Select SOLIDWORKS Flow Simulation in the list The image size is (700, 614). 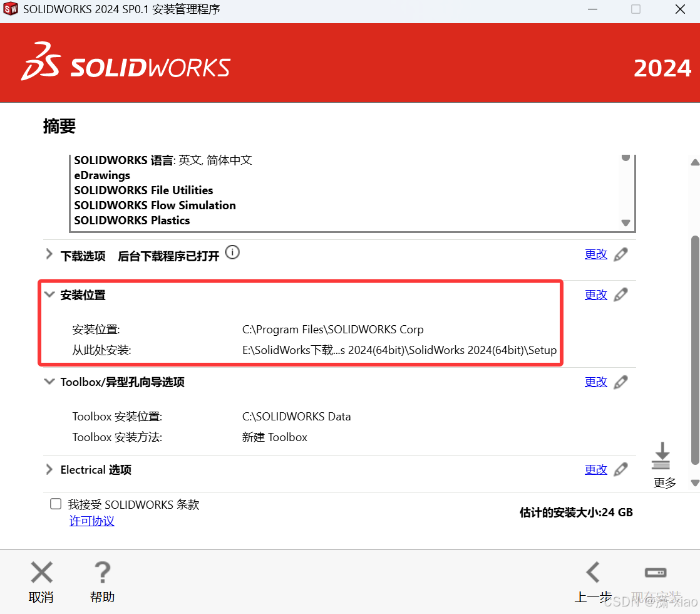155,206
